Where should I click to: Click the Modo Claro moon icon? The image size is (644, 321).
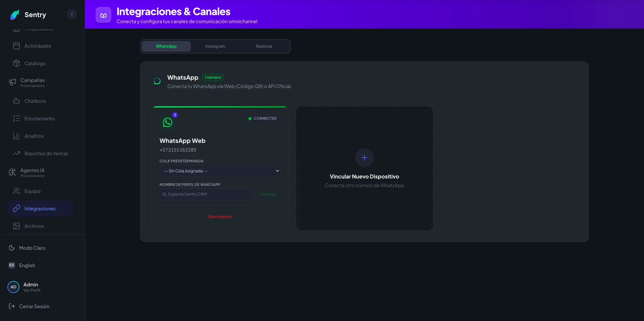[x=12, y=248]
